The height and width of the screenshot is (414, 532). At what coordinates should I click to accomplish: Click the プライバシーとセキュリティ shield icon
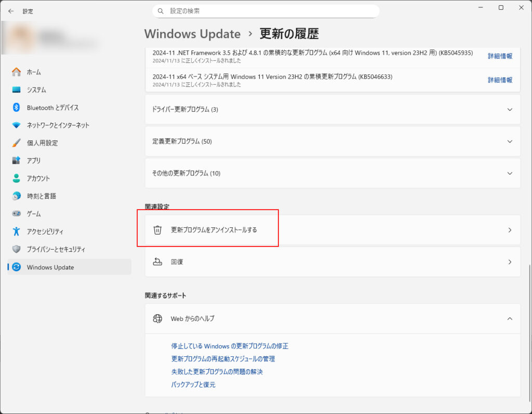(x=16, y=249)
